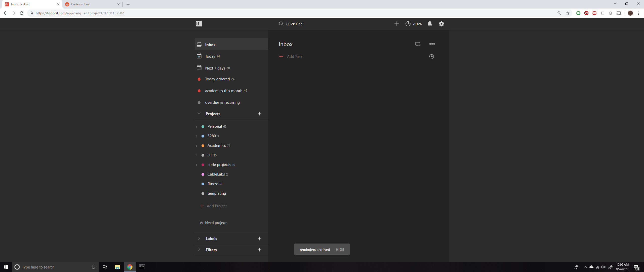The width and height of the screenshot is (644, 272).
Task: Expand the code projects list
Action: [196, 165]
